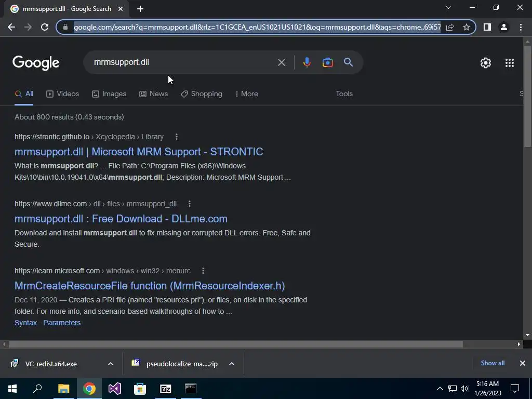Bookmark this tab with the star
Image resolution: width=532 pixels, height=399 pixels.
(x=467, y=27)
